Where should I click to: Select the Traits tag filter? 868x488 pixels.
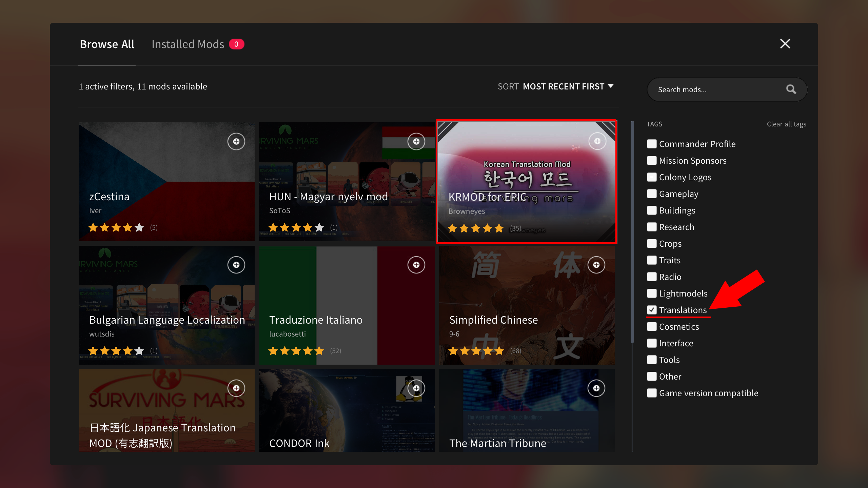651,260
